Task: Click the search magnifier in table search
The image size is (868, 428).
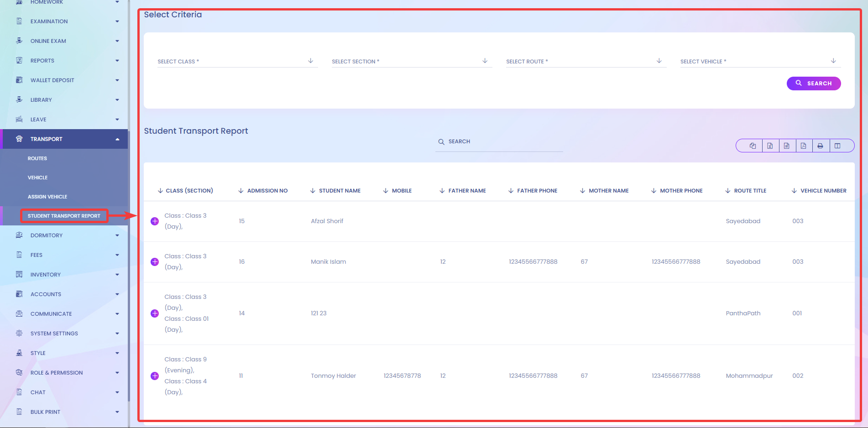Action: tap(441, 142)
